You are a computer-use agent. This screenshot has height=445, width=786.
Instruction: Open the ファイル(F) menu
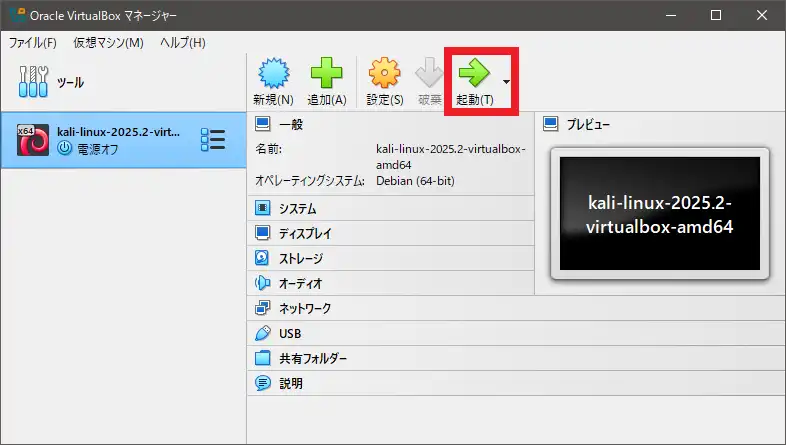click(x=33, y=43)
